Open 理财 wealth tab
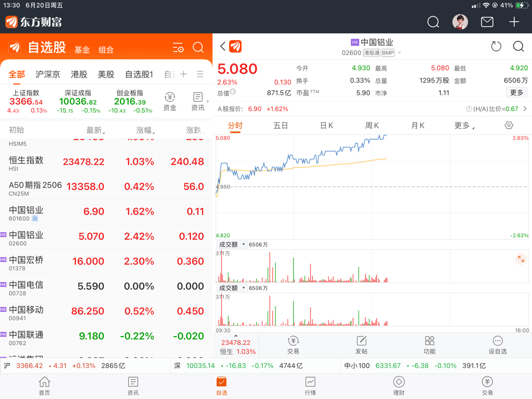Image resolution: width=532 pixels, height=399 pixels. 398,387
